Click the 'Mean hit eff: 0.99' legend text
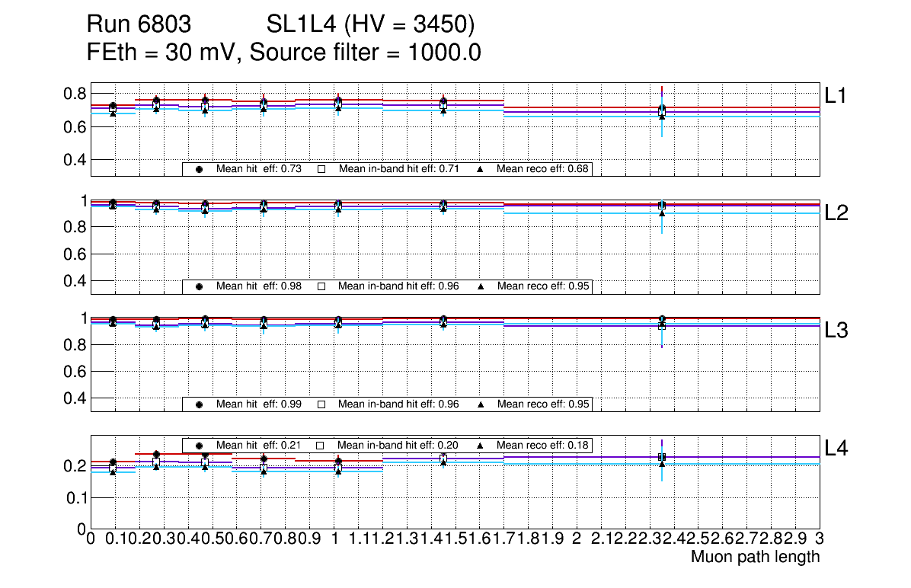Image resolution: width=911 pixels, height=588 pixels. (x=259, y=404)
